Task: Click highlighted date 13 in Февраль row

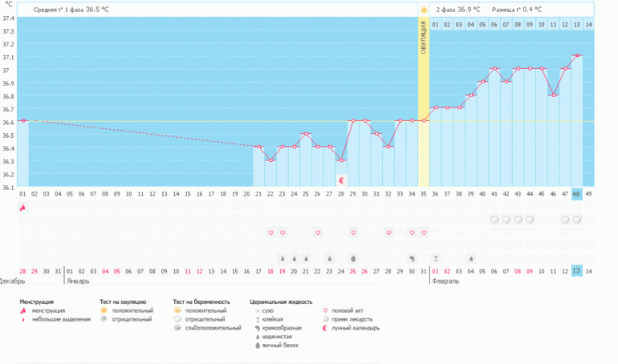Action: click(576, 271)
